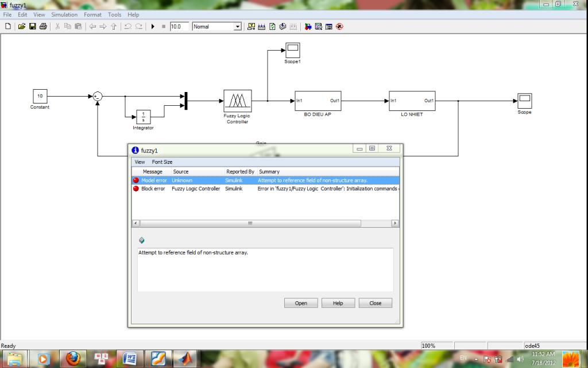Select the LO NHIET subsystem block
The width and height of the screenshot is (588, 368).
point(412,101)
